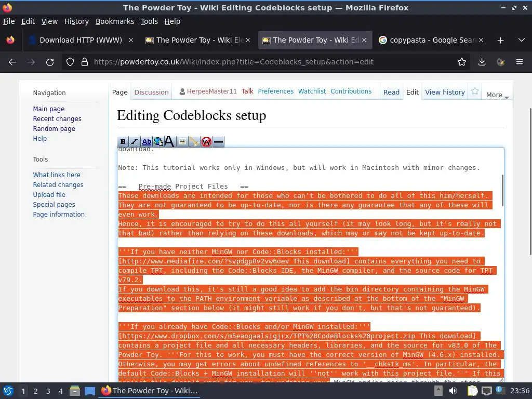This screenshot has width=532, height=399.
Task: Close the Wiki Elements tab
Action: click(x=248, y=40)
